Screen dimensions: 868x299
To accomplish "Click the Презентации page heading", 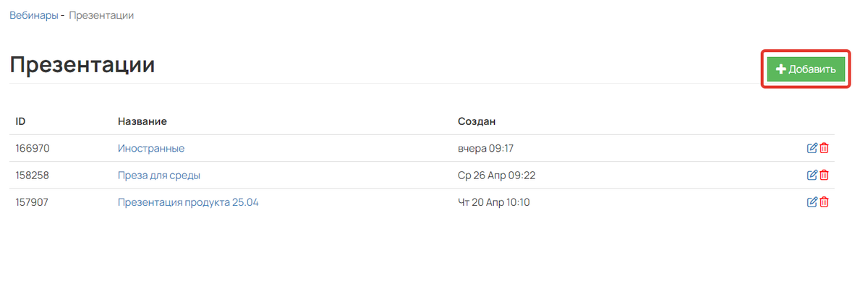I will coord(82,65).
